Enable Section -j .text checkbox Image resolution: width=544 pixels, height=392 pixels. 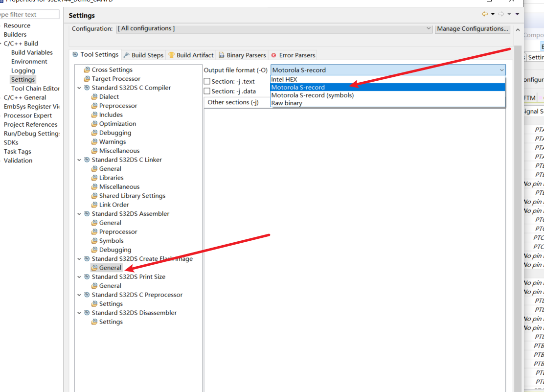pos(207,81)
